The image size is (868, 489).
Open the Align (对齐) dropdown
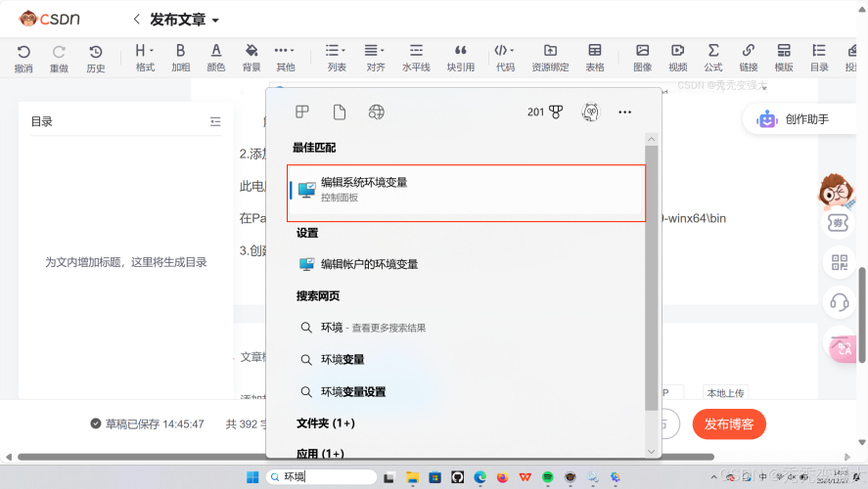coord(375,58)
